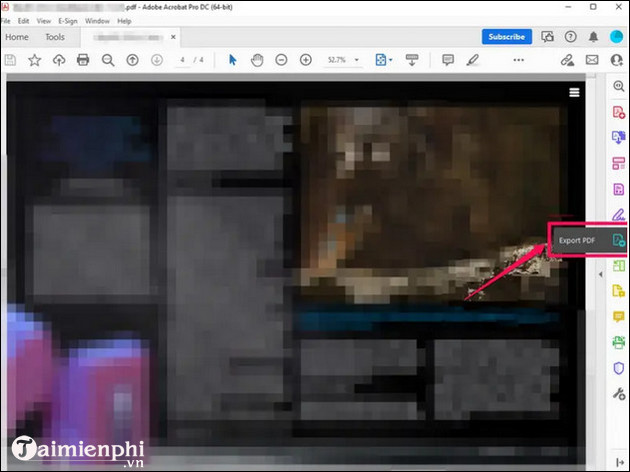Open notifications bell icon
This screenshot has width=630, height=472.
point(594,37)
